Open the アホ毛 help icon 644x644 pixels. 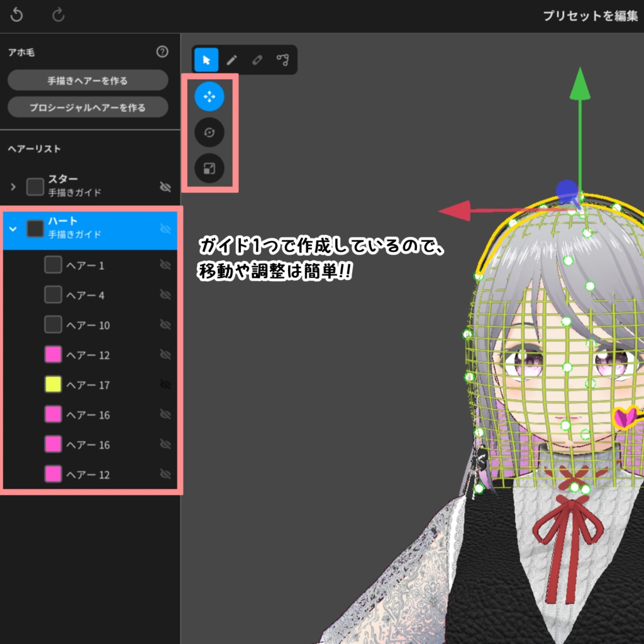[162, 52]
